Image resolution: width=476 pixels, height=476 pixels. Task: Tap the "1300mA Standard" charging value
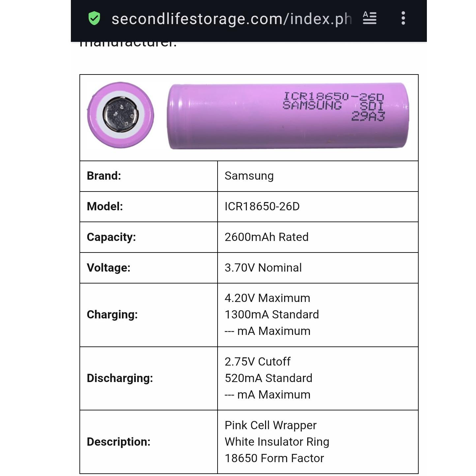[x=272, y=314]
